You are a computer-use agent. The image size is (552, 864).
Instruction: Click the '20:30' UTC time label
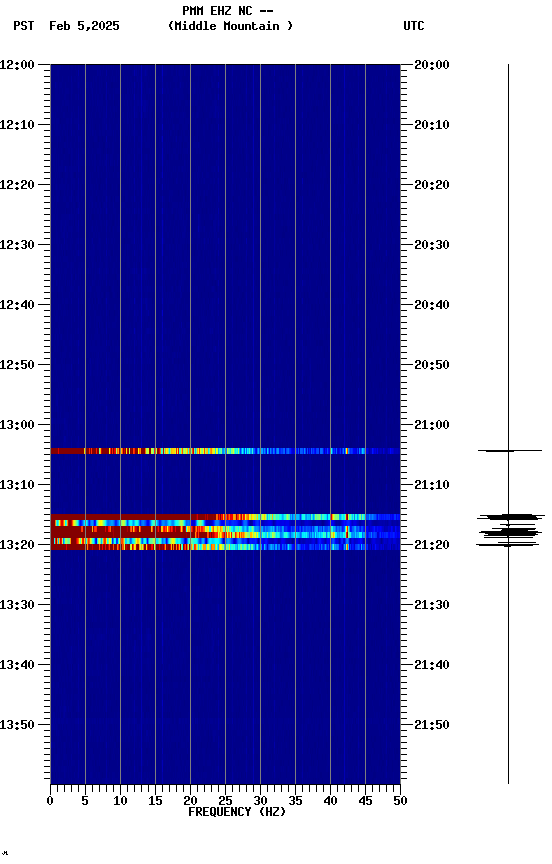432,245
